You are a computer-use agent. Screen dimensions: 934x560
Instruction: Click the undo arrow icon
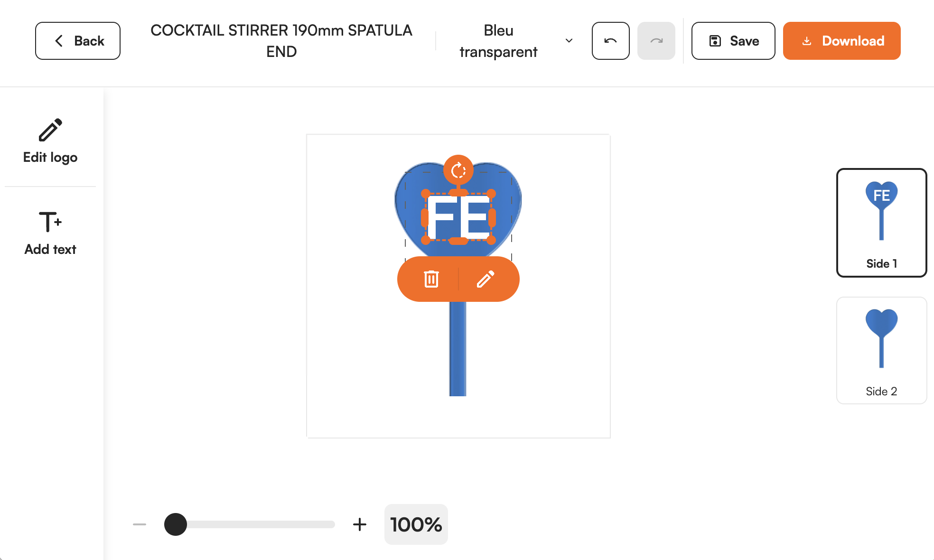610,41
